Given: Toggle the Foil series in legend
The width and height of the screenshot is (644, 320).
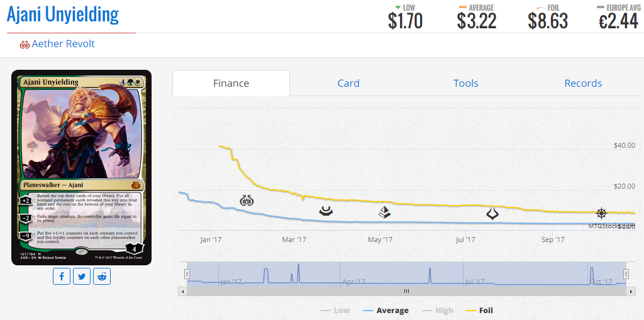Looking at the screenshot, I should tap(480, 311).
